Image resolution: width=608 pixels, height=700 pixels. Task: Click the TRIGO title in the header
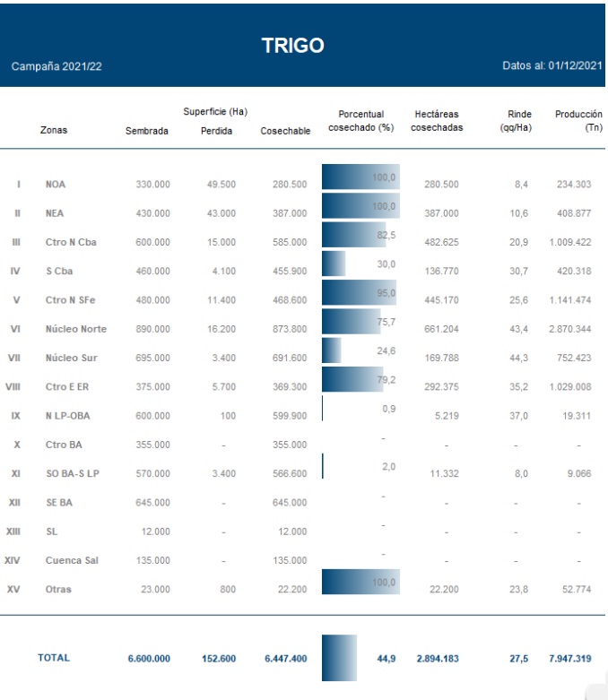point(292,46)
